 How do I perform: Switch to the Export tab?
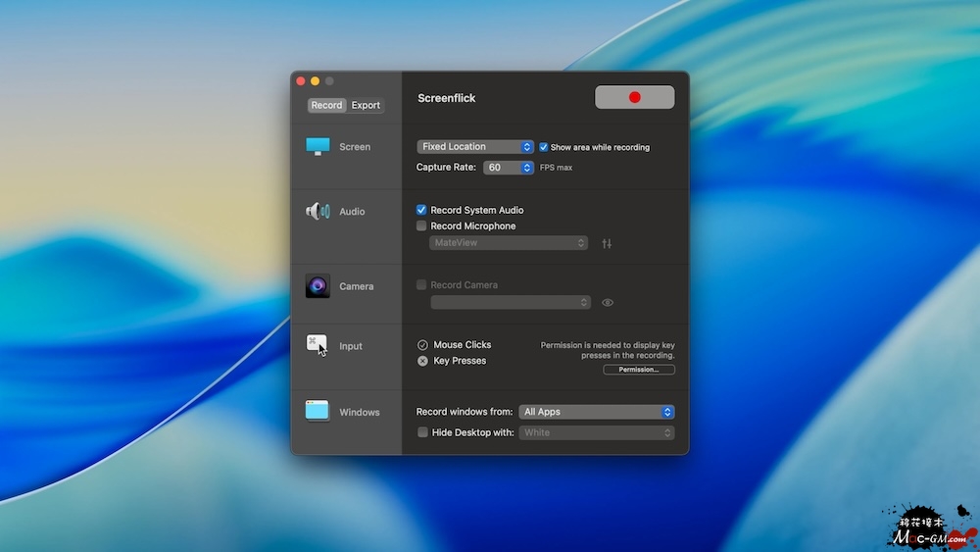tap(366, 105)
